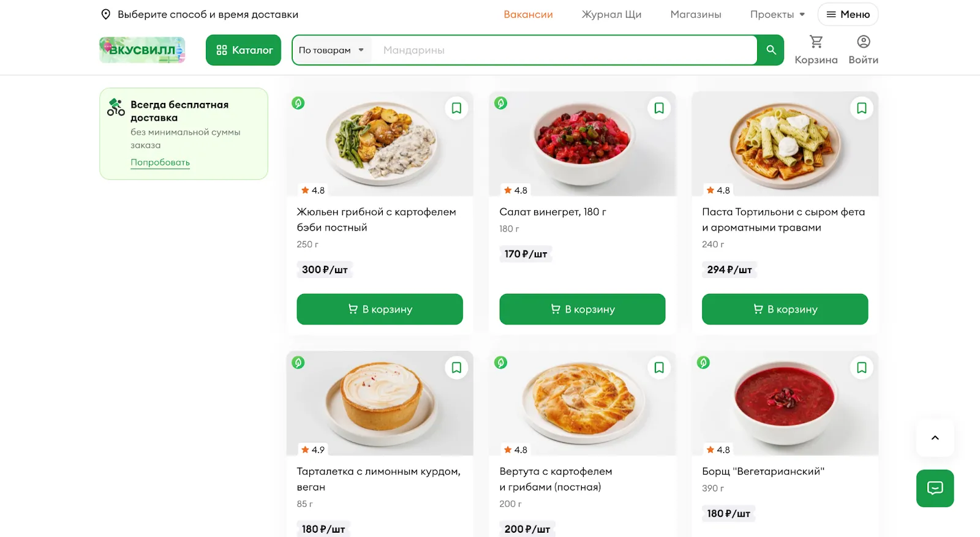Focus the Мандарины search field
The image size is (980, 537).
[x=563, y=50]
